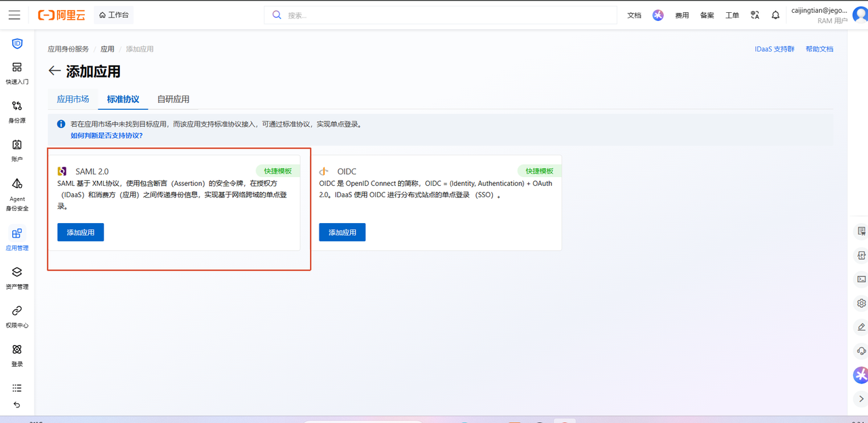Open 身份源 sidebar section
The width and height of the screenshot is (868, 423).
coord(17,112)
